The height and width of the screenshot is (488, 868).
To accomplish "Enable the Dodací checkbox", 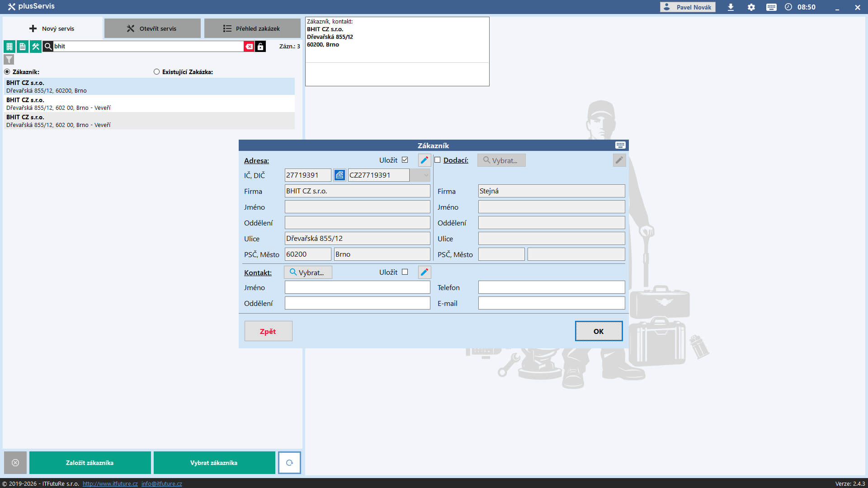I will [437, 160].
